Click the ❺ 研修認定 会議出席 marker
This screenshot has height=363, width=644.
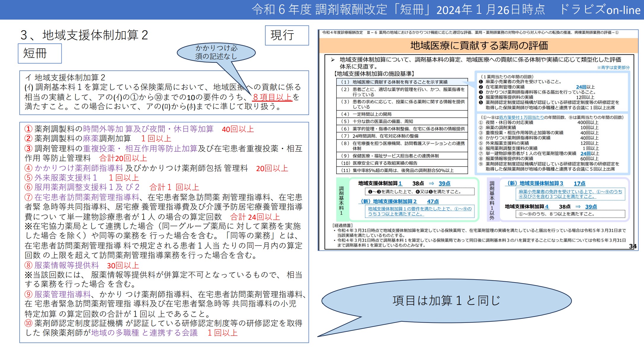(481, 102)
